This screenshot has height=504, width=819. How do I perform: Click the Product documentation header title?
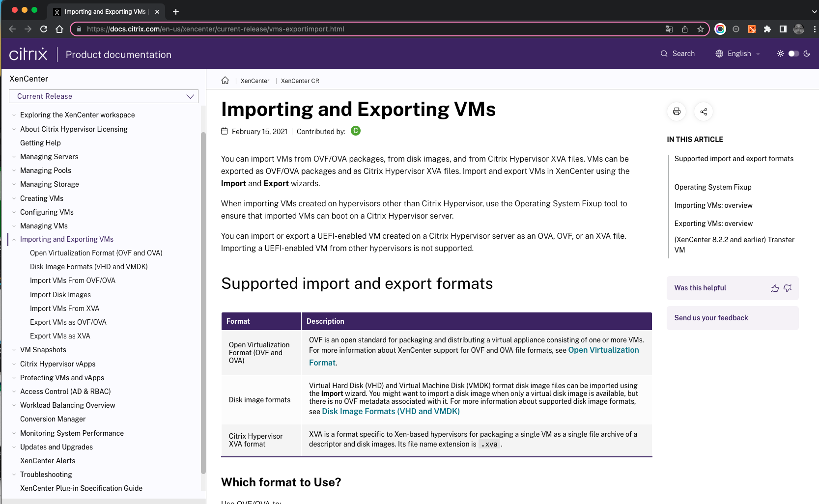(x=118, y=55)
